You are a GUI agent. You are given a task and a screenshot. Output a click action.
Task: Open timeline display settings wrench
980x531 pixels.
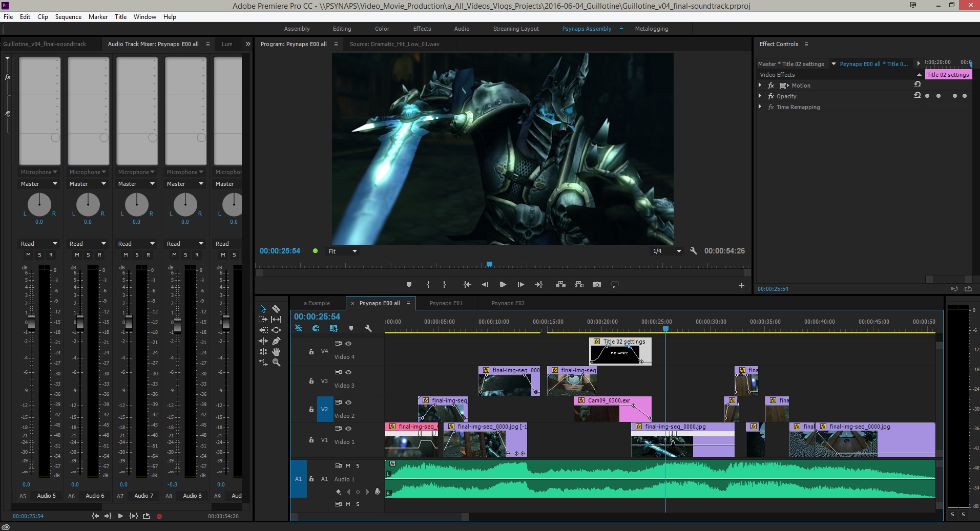pyautogui.click(x=368, y=328)
